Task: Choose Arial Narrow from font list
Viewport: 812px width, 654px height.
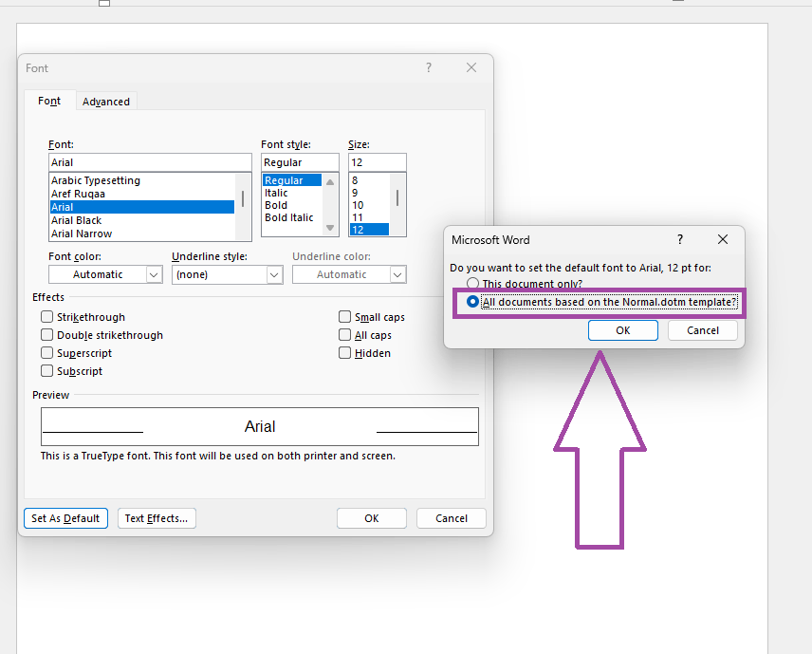Action: pyautogui.click(x=142, y=234)
